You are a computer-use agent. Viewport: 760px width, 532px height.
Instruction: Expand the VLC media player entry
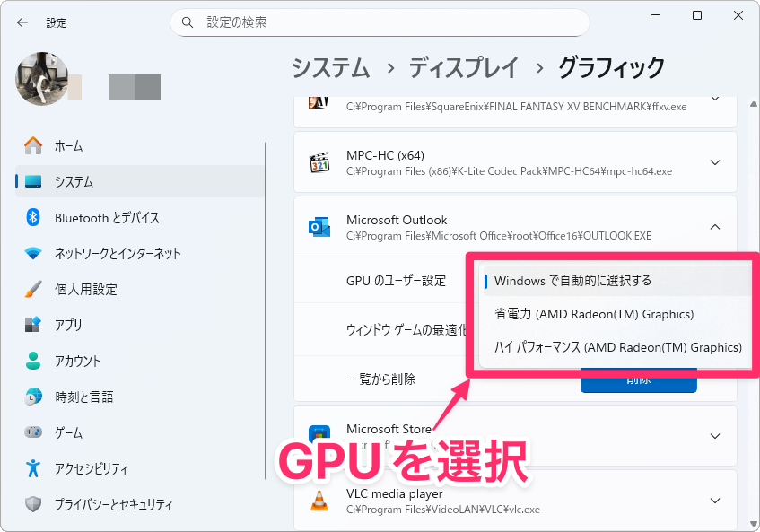tap(715, 501)
